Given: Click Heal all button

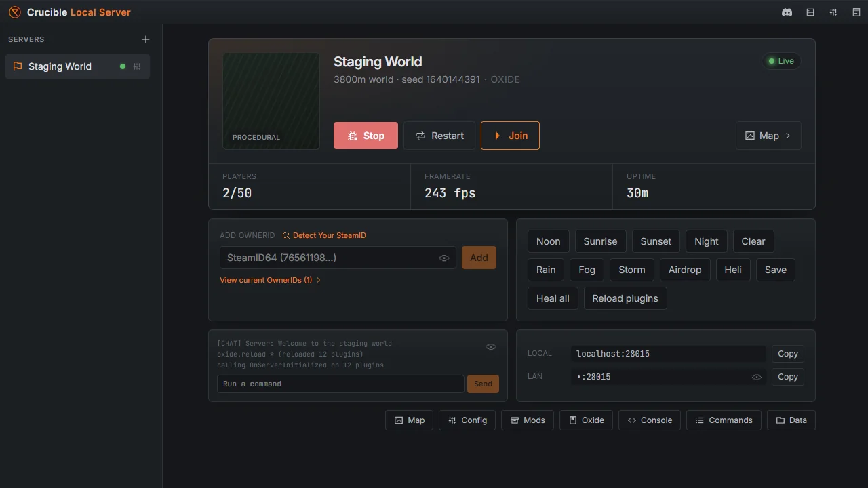Looking at the screenshot, I should coord(553,298).
